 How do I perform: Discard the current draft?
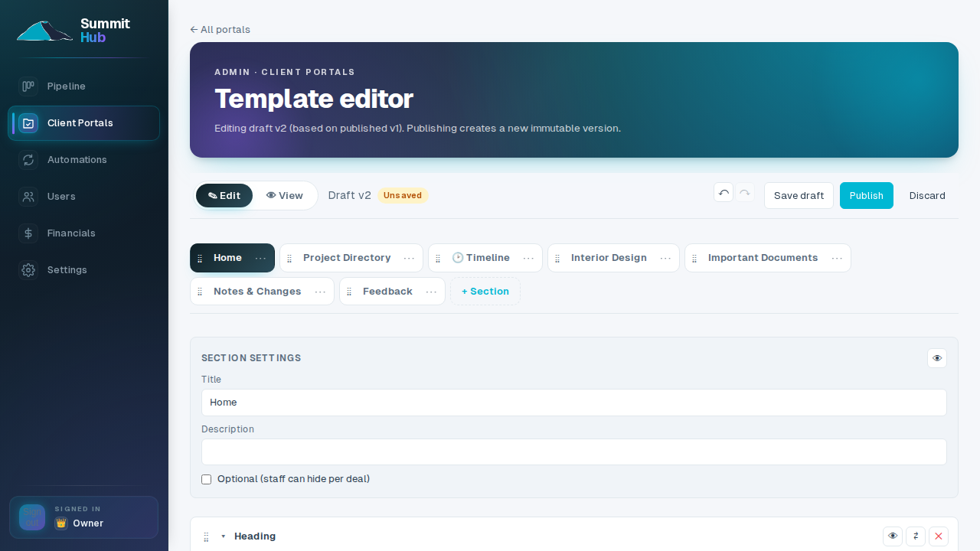927,196
